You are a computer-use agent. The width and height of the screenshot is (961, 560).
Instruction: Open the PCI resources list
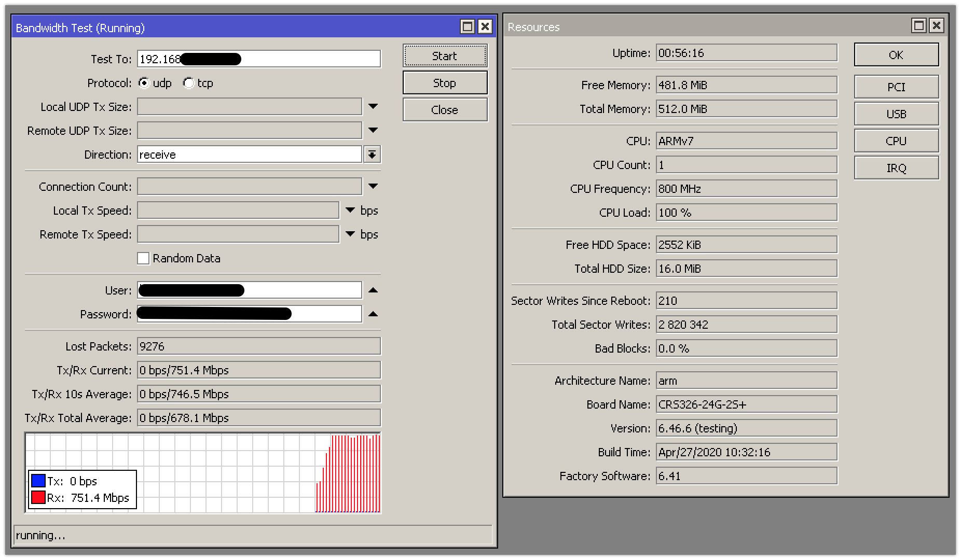click(x=896, y=87)
